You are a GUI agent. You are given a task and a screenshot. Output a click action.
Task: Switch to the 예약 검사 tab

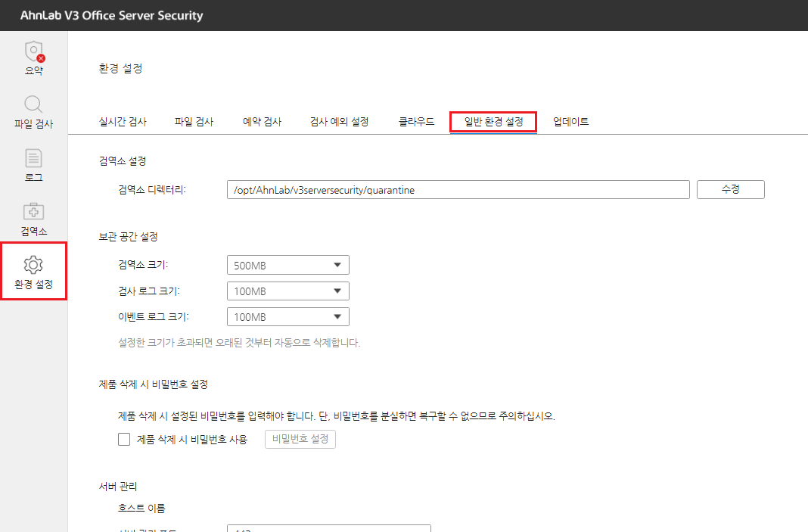pos(263,122)
